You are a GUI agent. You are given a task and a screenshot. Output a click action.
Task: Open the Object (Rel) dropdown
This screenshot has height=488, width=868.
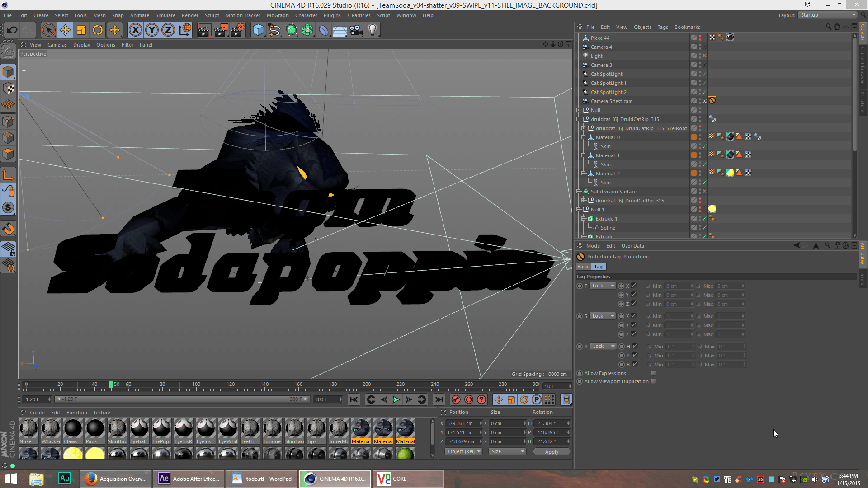(x=464, y=451)
